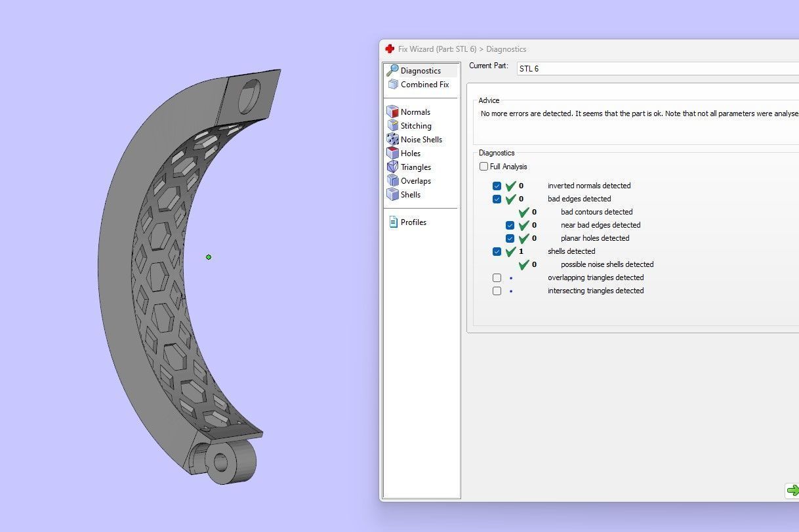Uncheck bad edges detected checkbox

497,199
